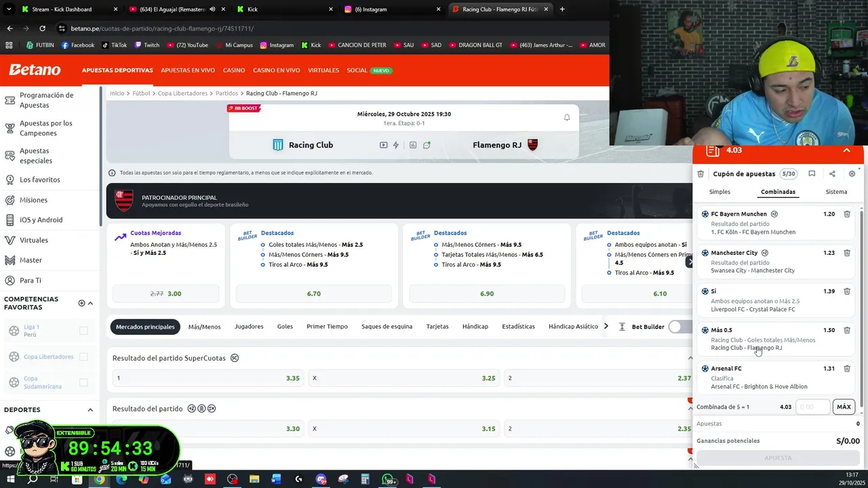Collapse the bet slip with the top chevron
The height and width of the screenshot is (488, 868).
click(x=846, y=150)
